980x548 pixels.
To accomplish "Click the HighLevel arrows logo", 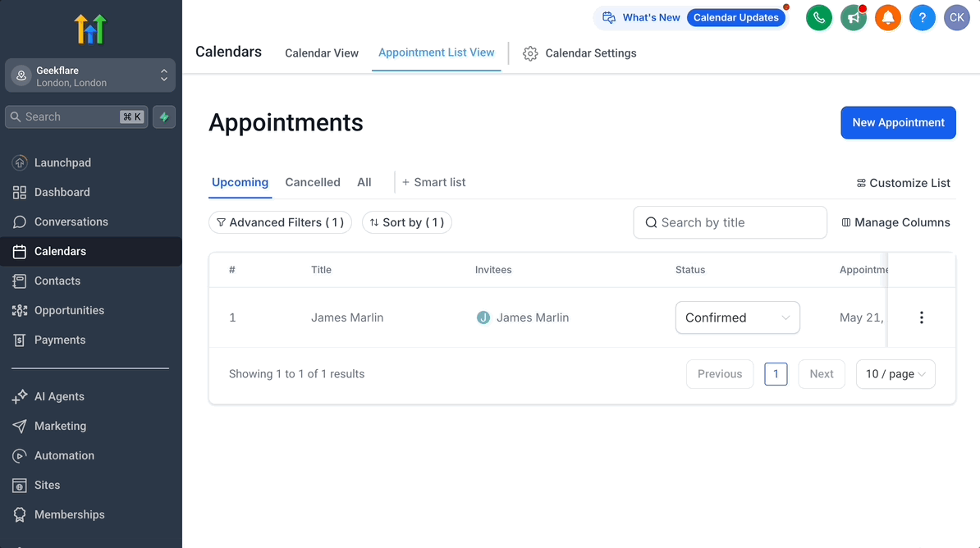I will tap(90, 29).
